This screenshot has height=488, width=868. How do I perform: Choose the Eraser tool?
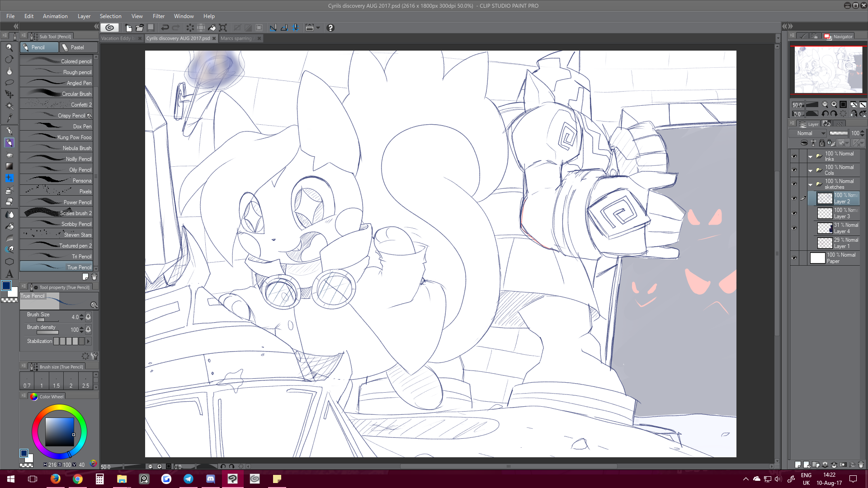click(9, 202)
